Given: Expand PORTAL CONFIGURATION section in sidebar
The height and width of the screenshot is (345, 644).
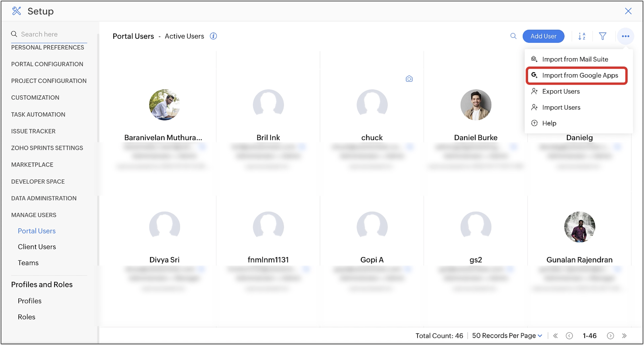Looking at the screenshot, I should click(47, 64).
